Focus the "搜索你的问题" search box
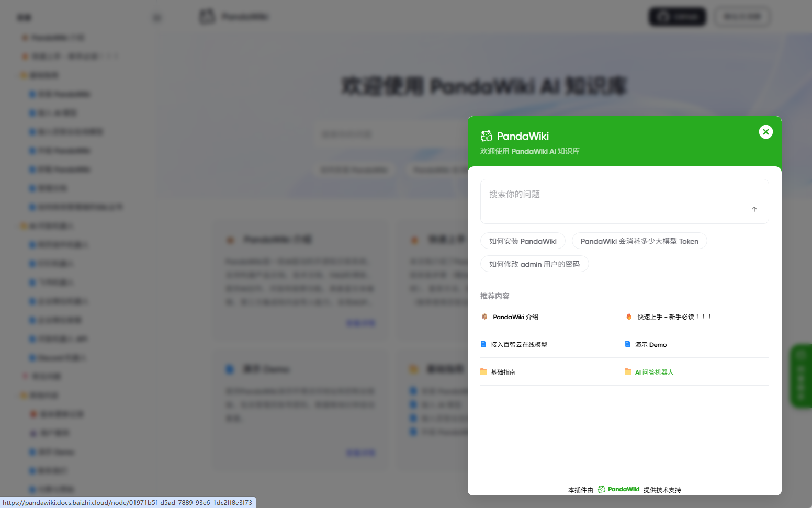812x508 pixels. point(624,201)
